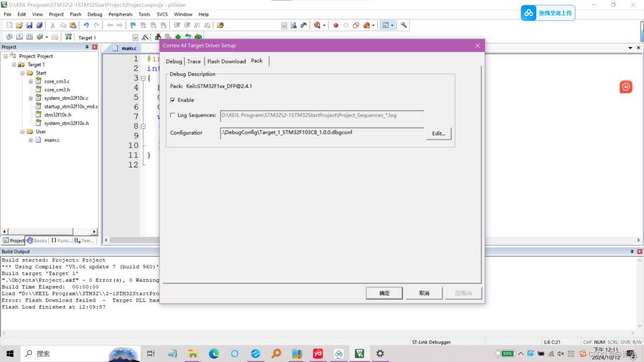644x362 pixels.
Task: Click the Translate file toolbar icon
Action: point(9,37)
